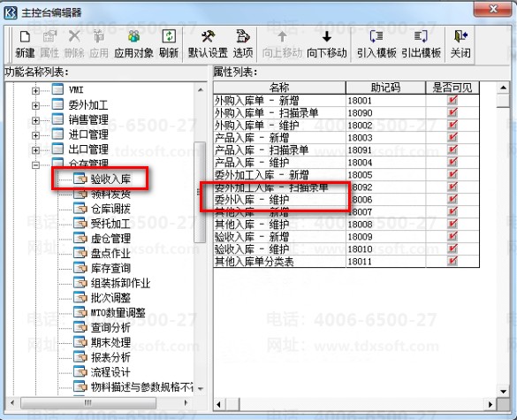Viewport: 517px width, 420px height.
Task: Open 应用对象 from the toolbar
Action: [133, 36]
